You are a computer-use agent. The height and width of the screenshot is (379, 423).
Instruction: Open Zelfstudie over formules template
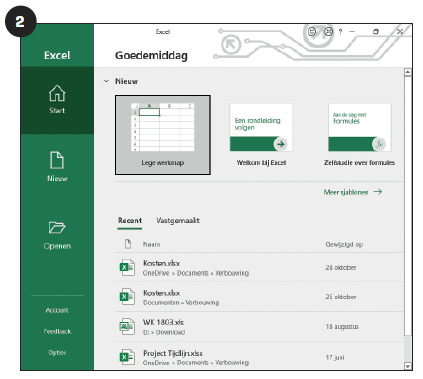[x=359, y=135]
